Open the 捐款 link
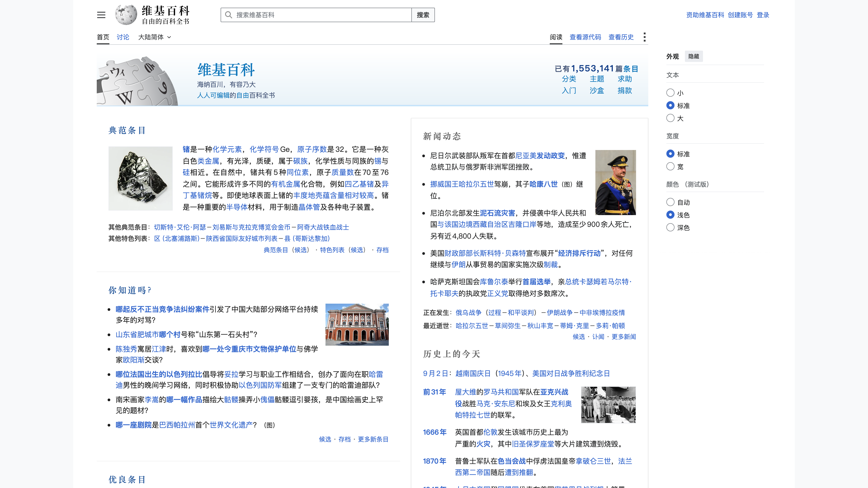 pos(625,91)
